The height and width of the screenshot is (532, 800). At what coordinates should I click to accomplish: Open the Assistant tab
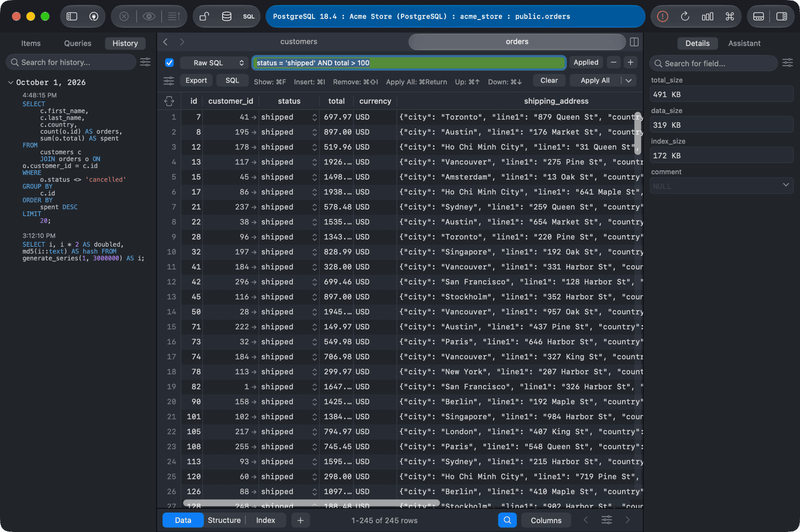coord(744,43)
